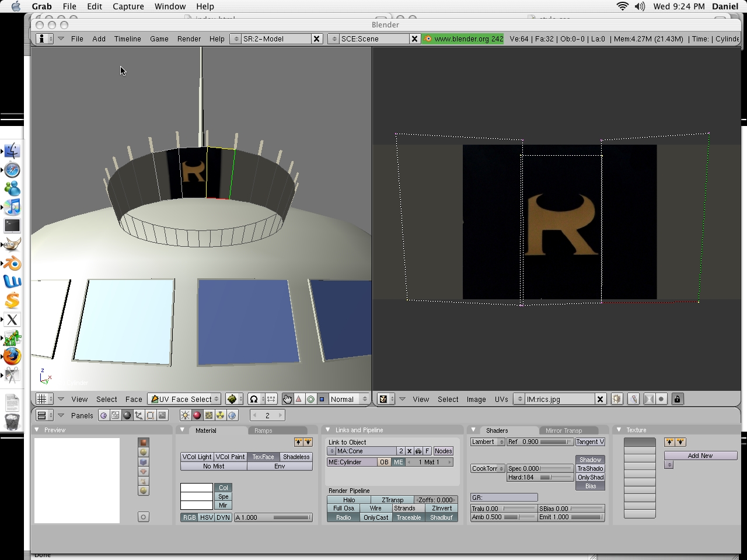Click the proportional editing horseshoe icon
The width and height of the screenshot is (747, 560).
pos(253,399)
